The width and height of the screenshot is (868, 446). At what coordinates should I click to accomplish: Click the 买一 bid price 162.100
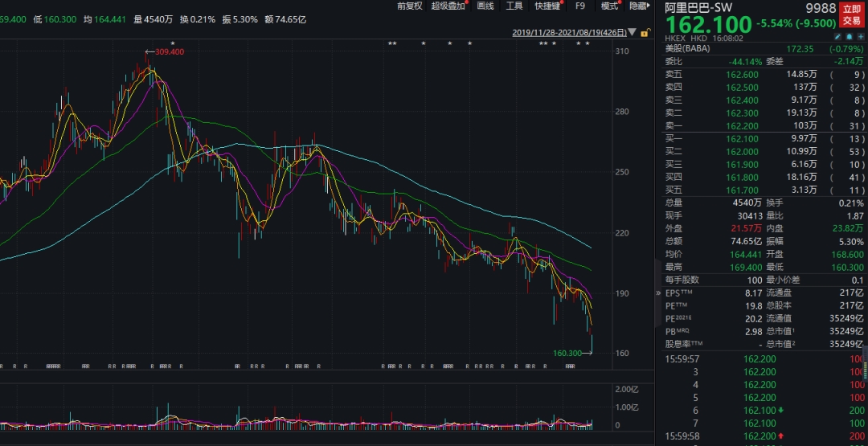click(743, 138)
